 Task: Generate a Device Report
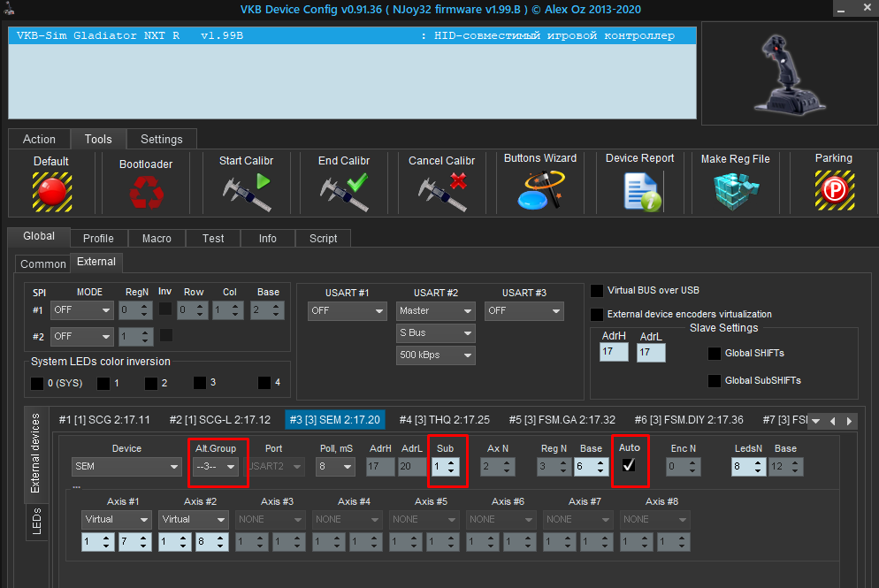click(639, 190)
